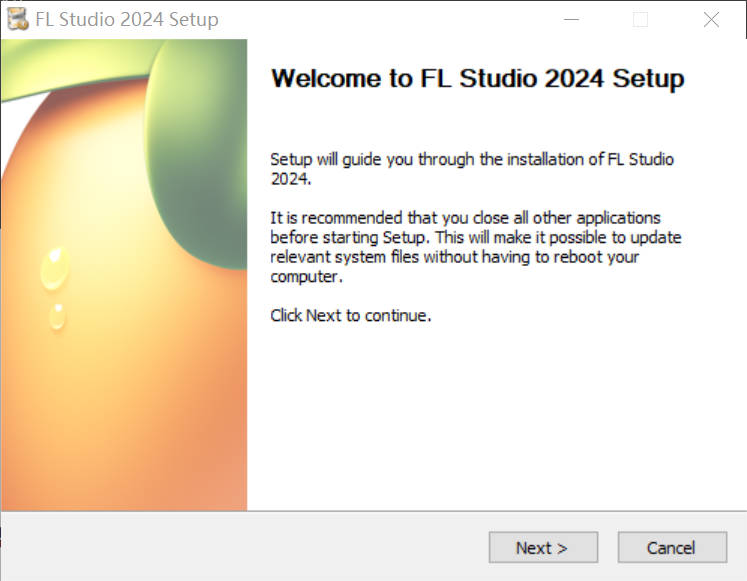
Task: Click the 'Click Next to continue.' text
Action: (350, 315)
